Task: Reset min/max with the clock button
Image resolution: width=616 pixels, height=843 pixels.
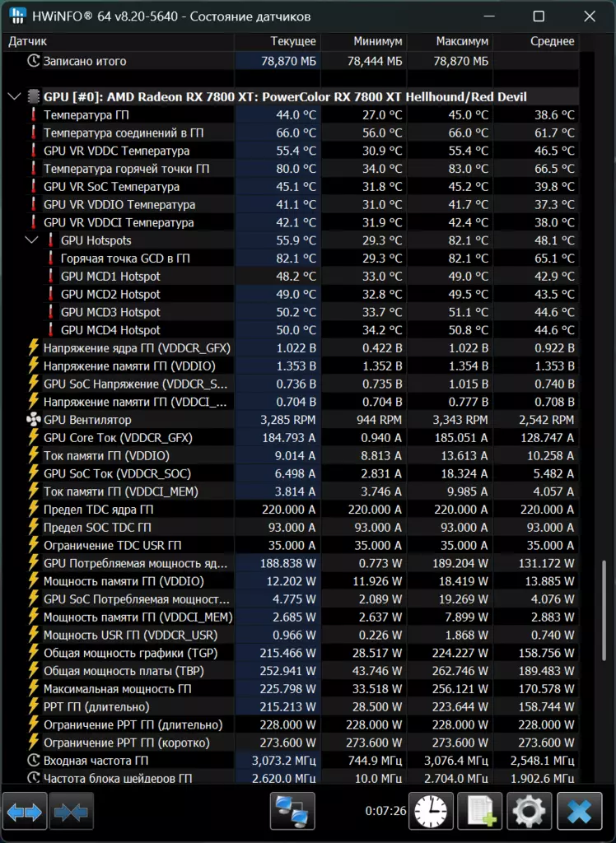Action: [431, 811]
